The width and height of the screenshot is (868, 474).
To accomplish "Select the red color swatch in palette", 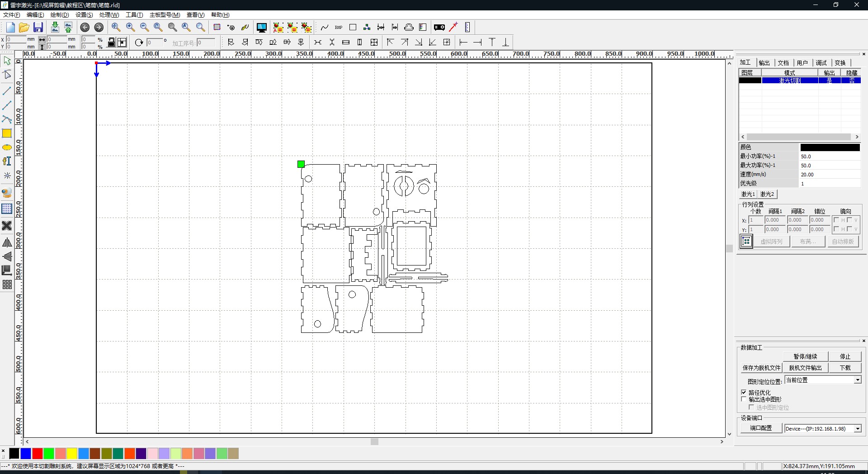I will pyautogui.click(x=38, y=454).
